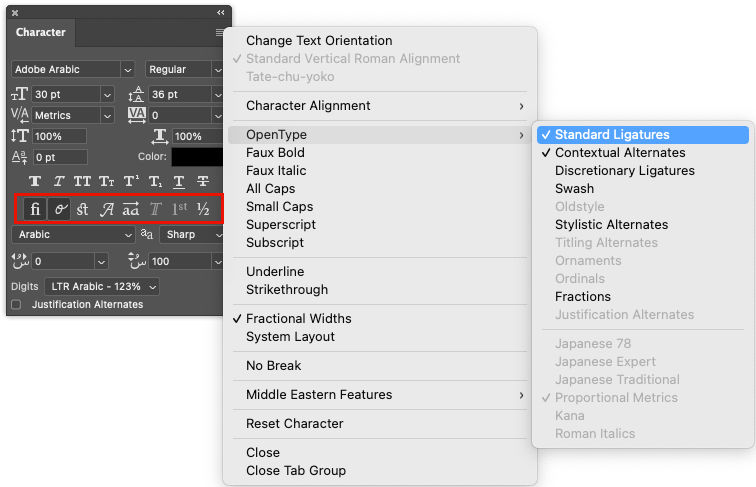Enable Discretionary Ligatures st icon
Screen dimensions: 756x487
pos(82,209)
